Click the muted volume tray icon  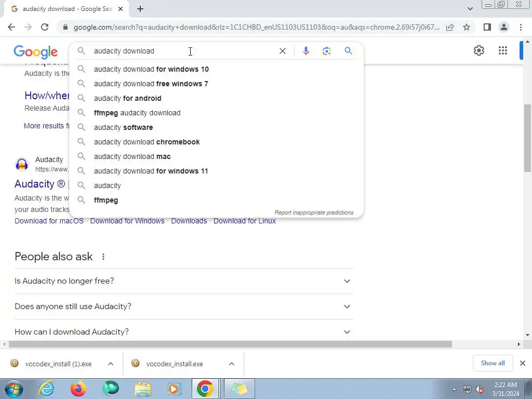pyautogui.click(x=480, y=390)
